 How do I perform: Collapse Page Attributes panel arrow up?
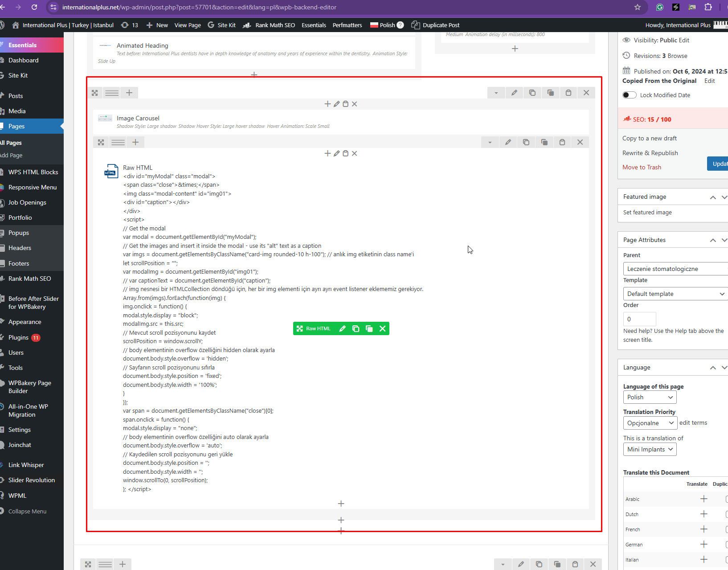713,240
